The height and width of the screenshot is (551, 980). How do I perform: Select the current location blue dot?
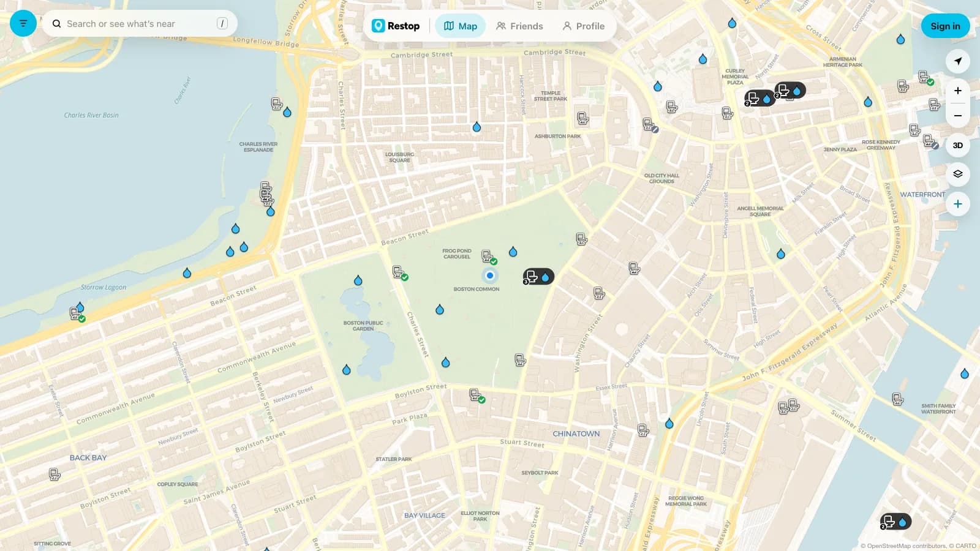click(490, 275)
